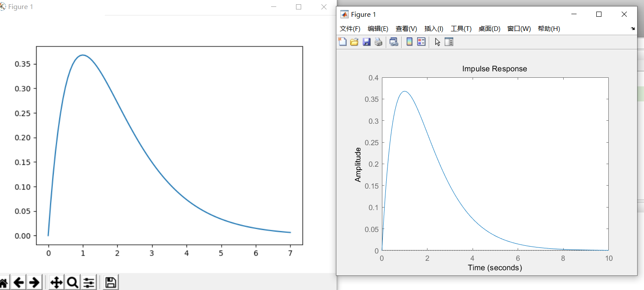
Task: Go to Home view in matplotlib toolbar
Action: [x=4, y=282]
